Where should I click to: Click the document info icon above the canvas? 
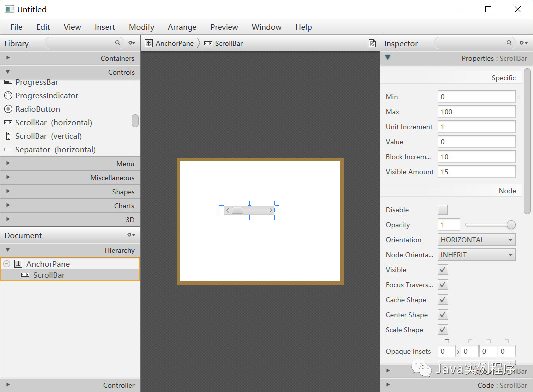pyautogui.click(x=372, y=43)
